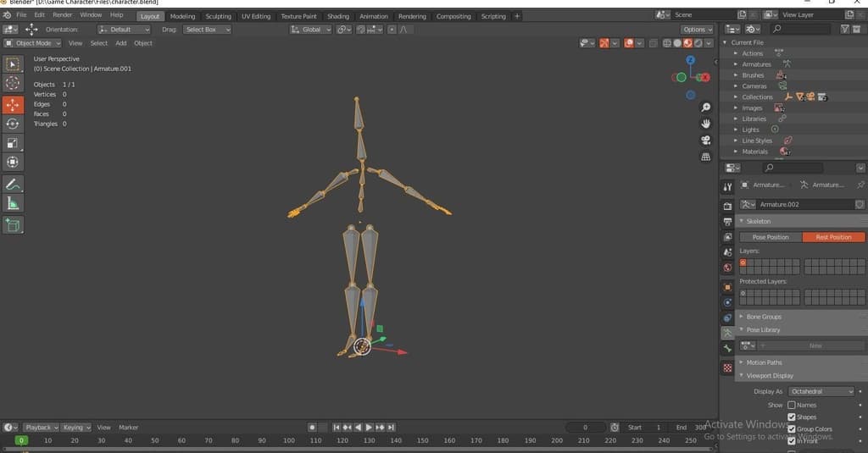868x453 pixels.
Task: Click frame 100 on the timeline
Action: click(x=289, y=440)
